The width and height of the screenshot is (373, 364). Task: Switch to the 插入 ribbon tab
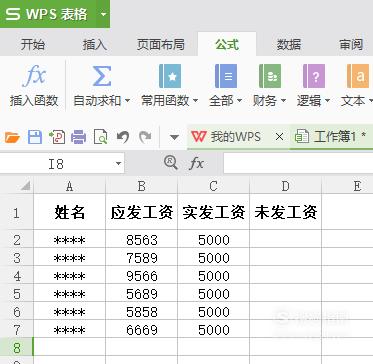click(x=95, y=44)
